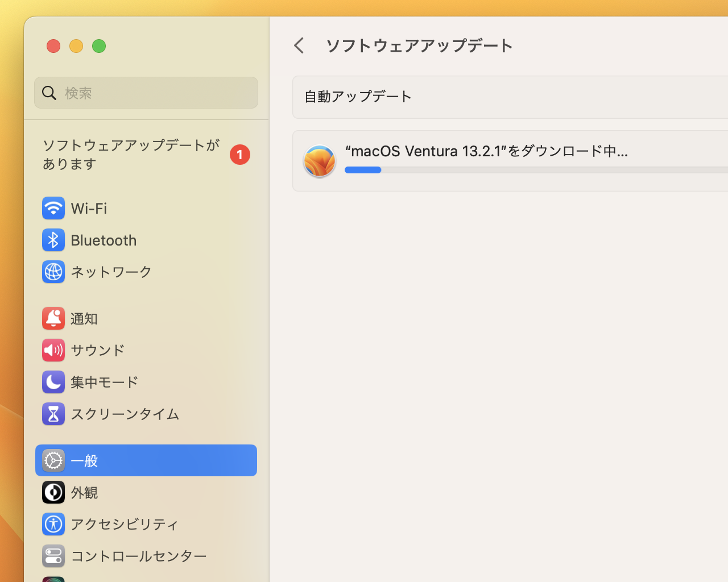
Task: Select the Wi-Fi settings icon
Action: tap(53, 208)
